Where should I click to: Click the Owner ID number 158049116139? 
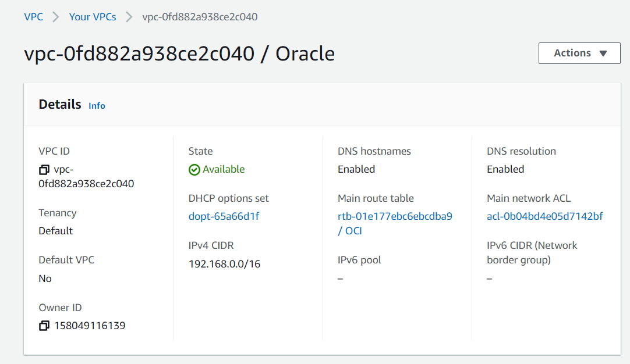click(90, 326)
